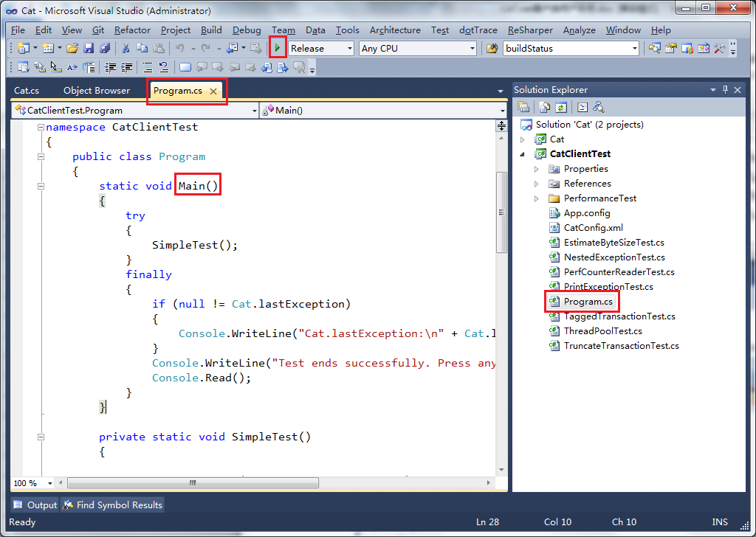Click the Add New Item toolbar icon
756x537 pixels.
tap(47, 48)
